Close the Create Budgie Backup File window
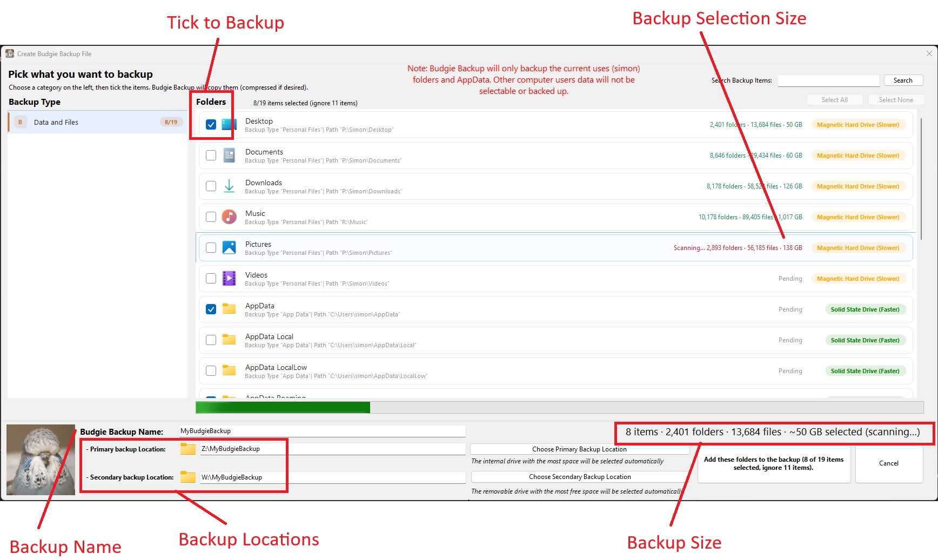The height and width of the screenshot is (560, 938). click(x=929, y=53)
